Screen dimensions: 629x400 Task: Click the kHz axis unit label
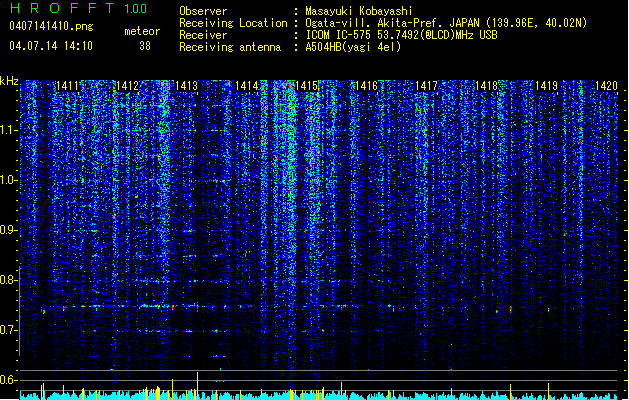coord(9,81)
